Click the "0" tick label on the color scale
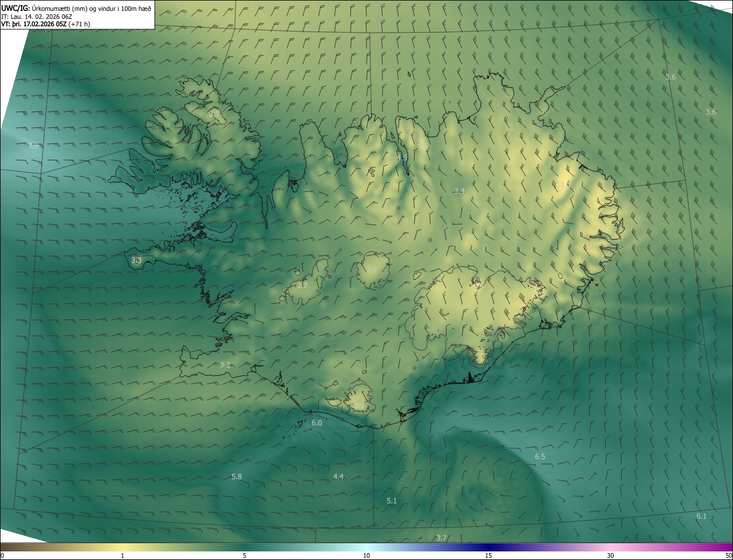The image size is (733, 560). tap(2, 555)
